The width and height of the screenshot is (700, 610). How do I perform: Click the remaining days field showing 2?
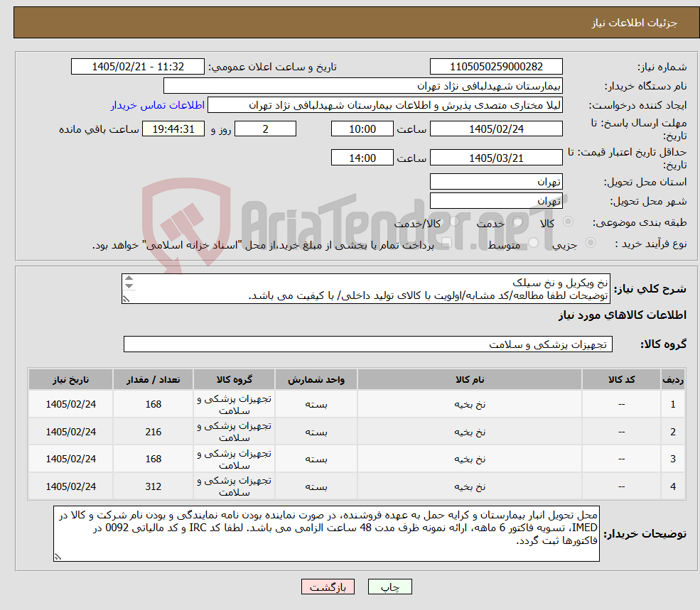[x=265, y=129]
